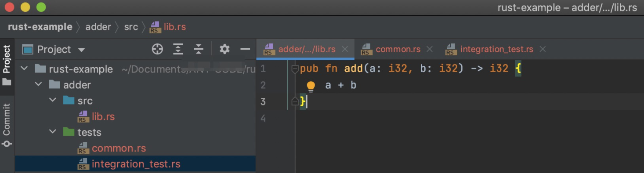Click the Collapse All icon in Project panel
The height and width of the screenshot is (173, 644).
coord(199,49)
